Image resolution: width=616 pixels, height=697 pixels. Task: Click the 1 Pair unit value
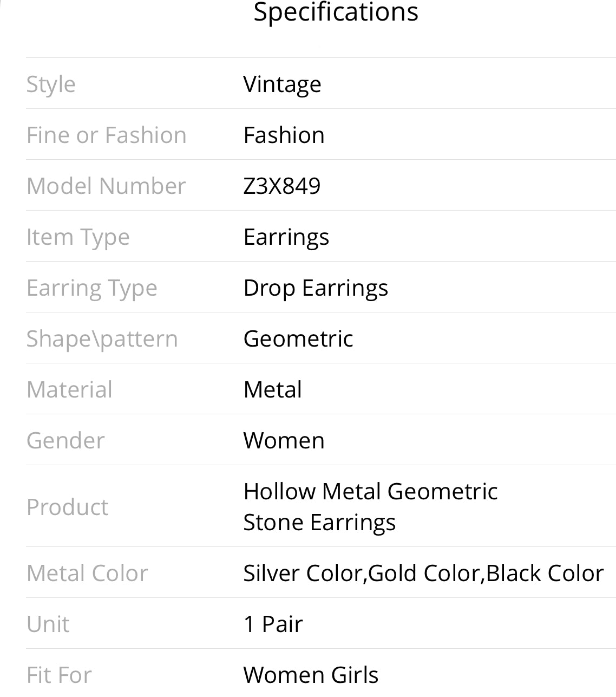point(273,624)
